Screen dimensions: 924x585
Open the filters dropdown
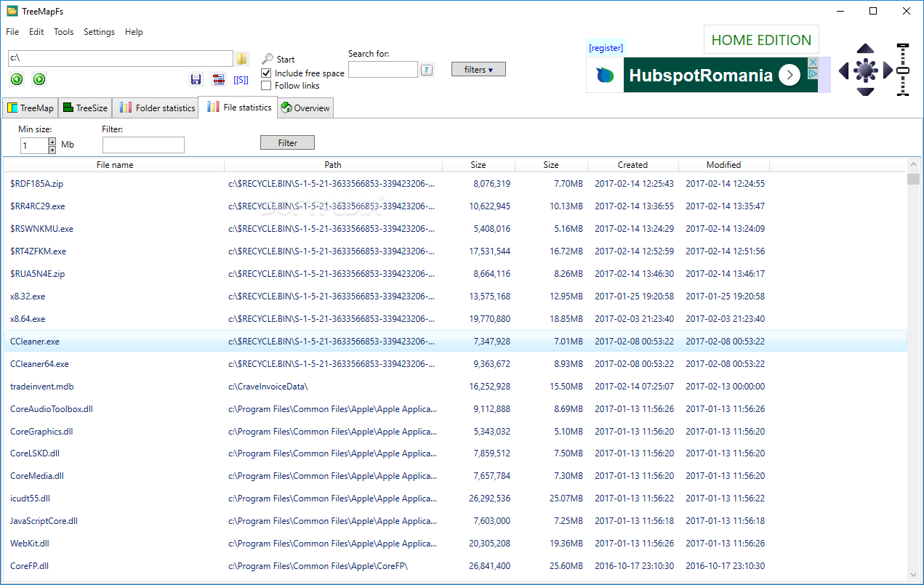point(478,70)
